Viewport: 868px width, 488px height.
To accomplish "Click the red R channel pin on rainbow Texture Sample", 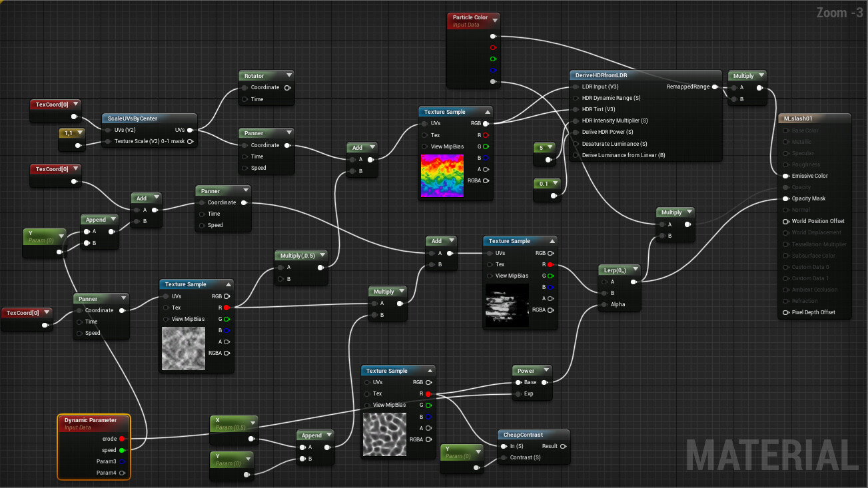I will 484,134.
